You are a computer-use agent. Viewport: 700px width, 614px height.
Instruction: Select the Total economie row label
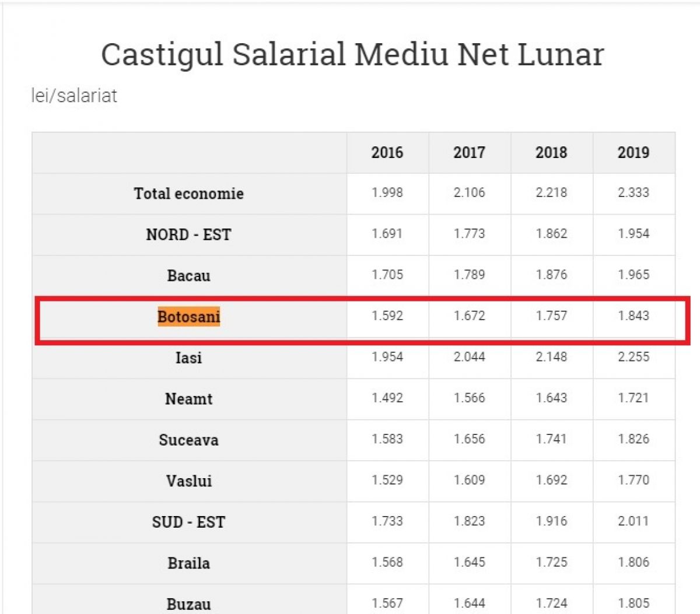coord(188,194)
